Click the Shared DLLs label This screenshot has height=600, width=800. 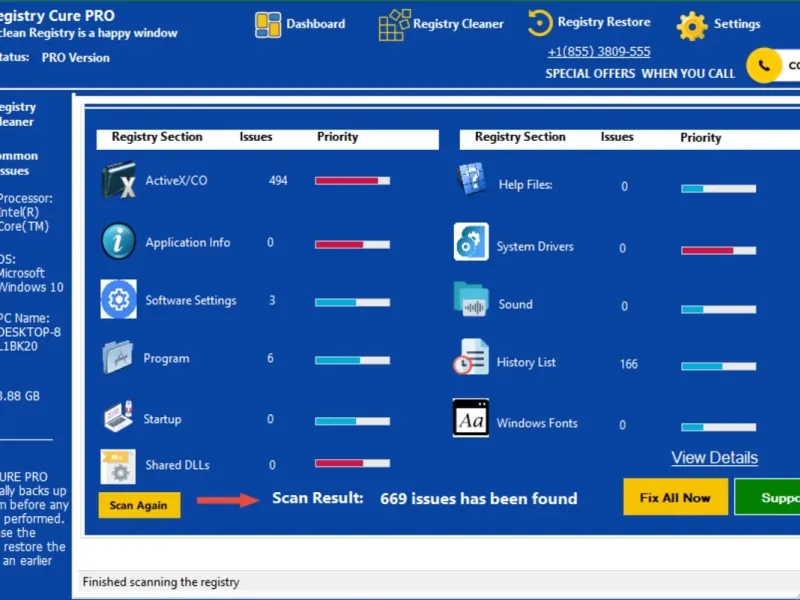178,465
